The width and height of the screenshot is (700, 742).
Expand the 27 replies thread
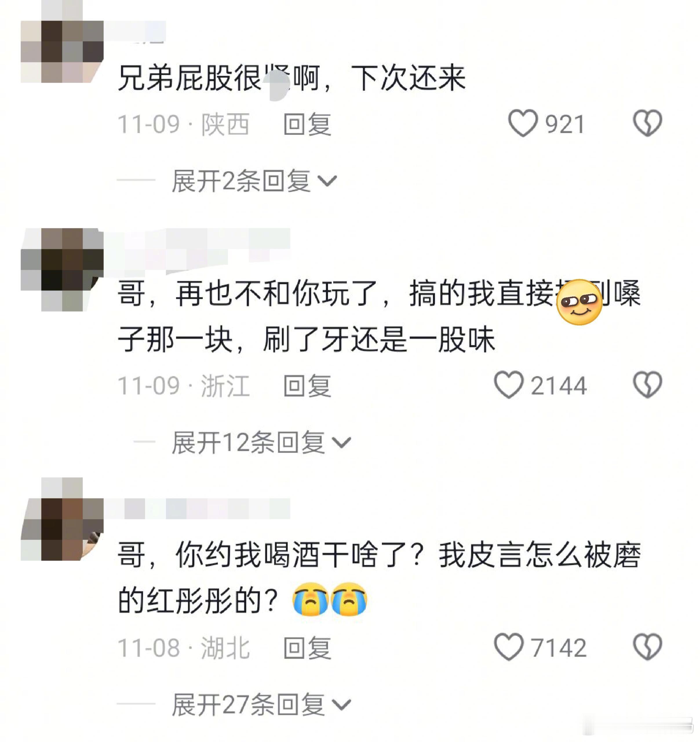261,704
